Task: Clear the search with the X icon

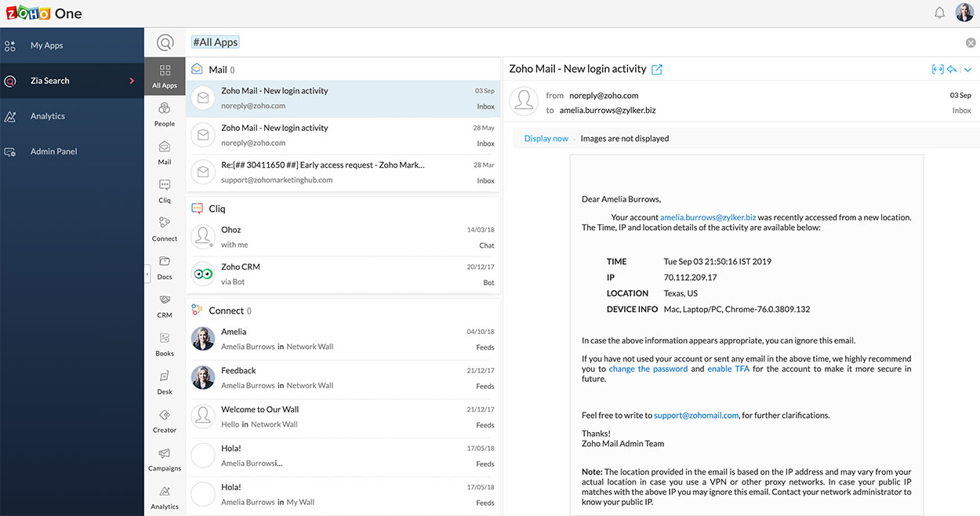Action: (x=971, y=42)
